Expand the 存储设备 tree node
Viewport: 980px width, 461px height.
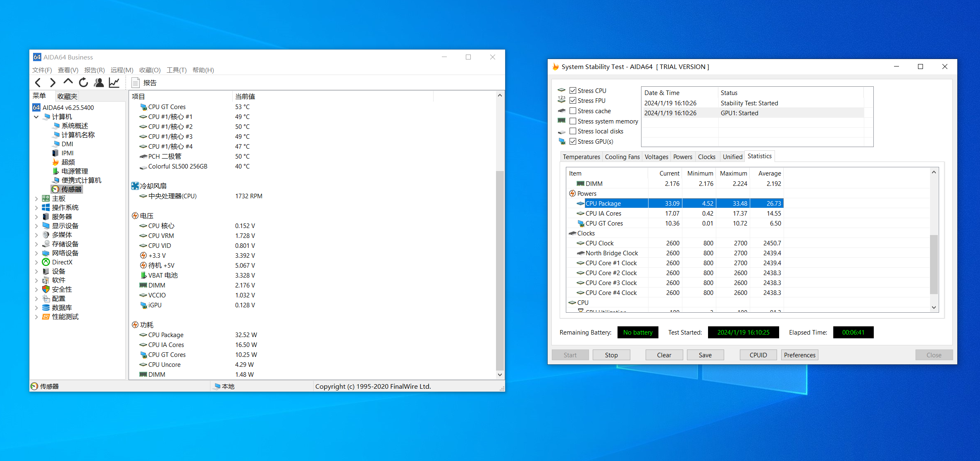(x=36, y=244)
